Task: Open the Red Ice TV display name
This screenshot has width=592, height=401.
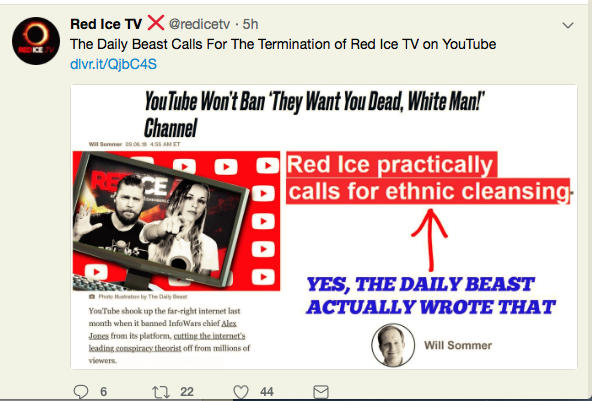Action: tap(106, 24)
